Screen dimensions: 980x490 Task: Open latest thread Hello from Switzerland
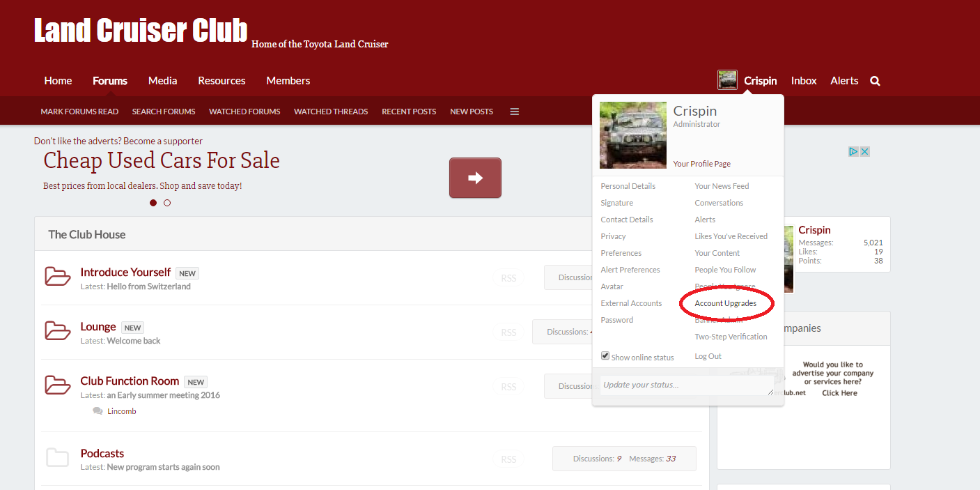coord(148,286)
